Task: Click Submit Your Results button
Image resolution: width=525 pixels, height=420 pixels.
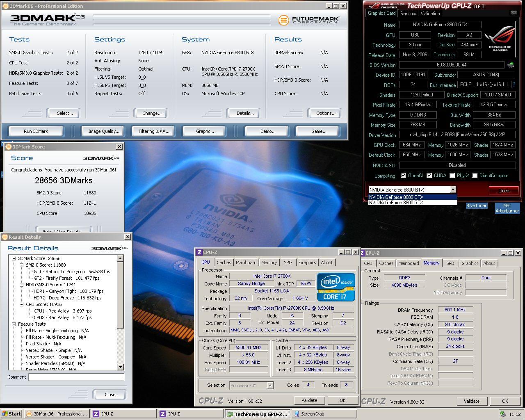Action: click(x=62, y=231)
